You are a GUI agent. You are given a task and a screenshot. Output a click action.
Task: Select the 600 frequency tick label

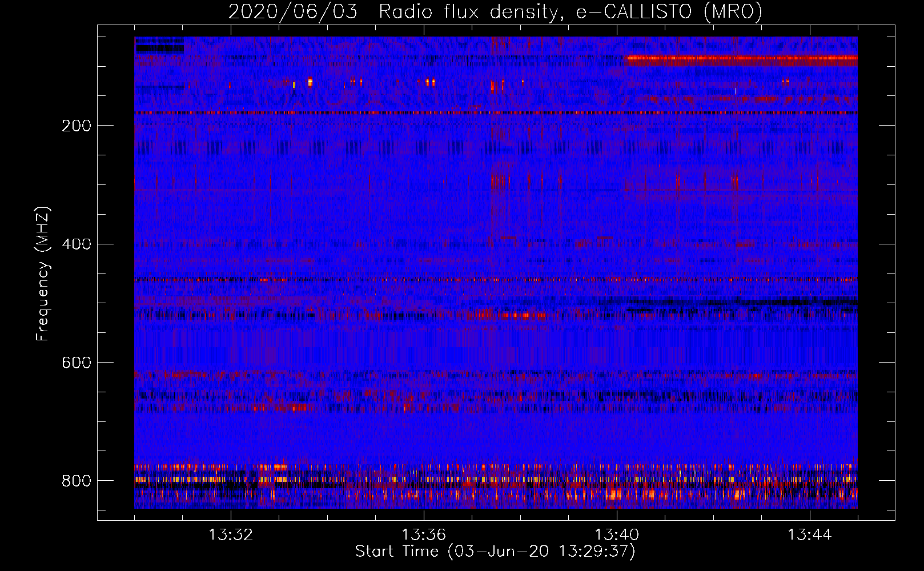pyautogui.click(x=77, y=363)
